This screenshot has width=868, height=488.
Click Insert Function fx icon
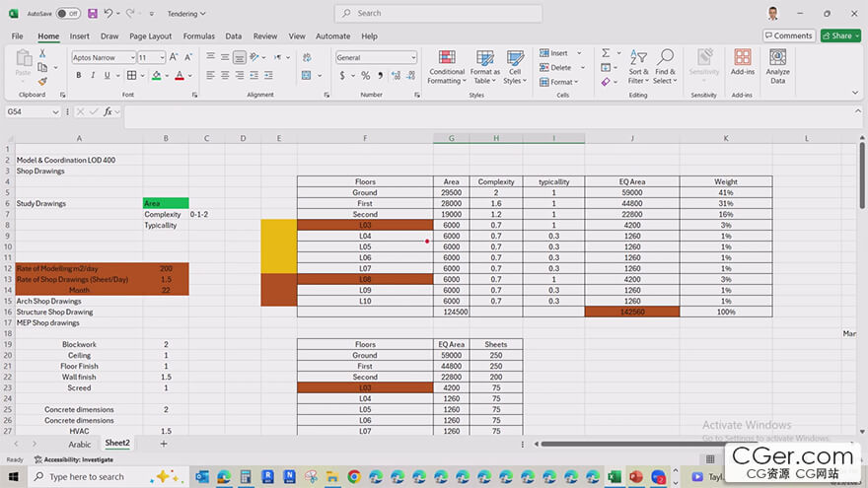click(108, 111)
